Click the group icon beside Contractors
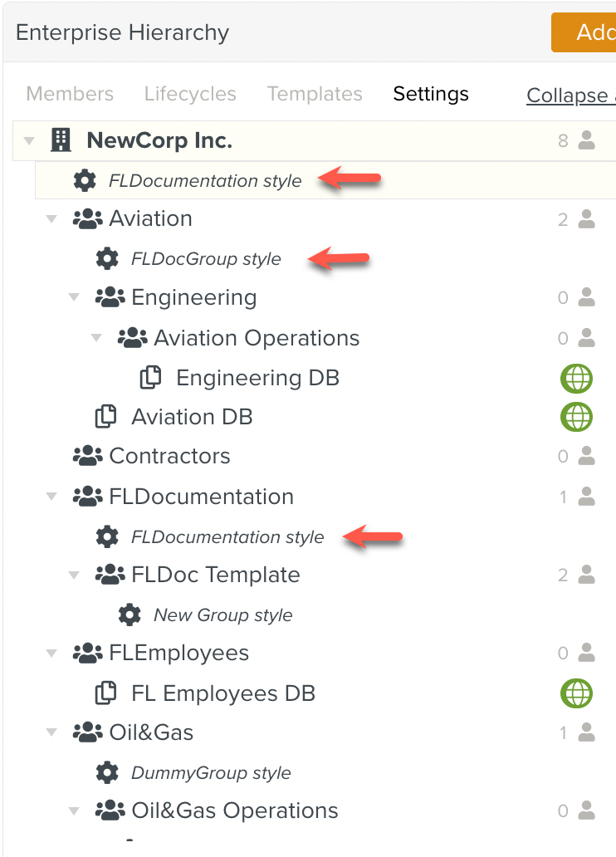This screenshot has height=857, width=616. coord(87,456)
